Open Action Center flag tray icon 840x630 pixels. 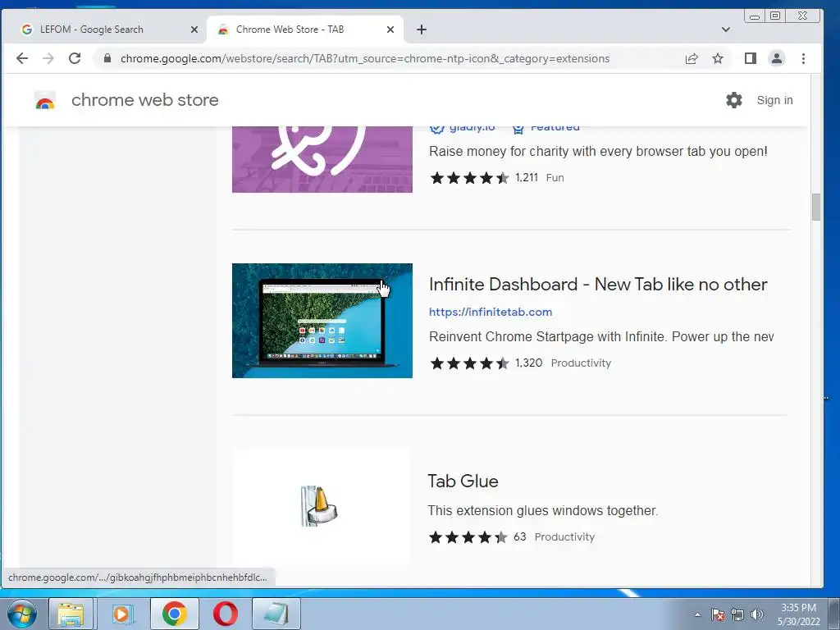[718, 614]
